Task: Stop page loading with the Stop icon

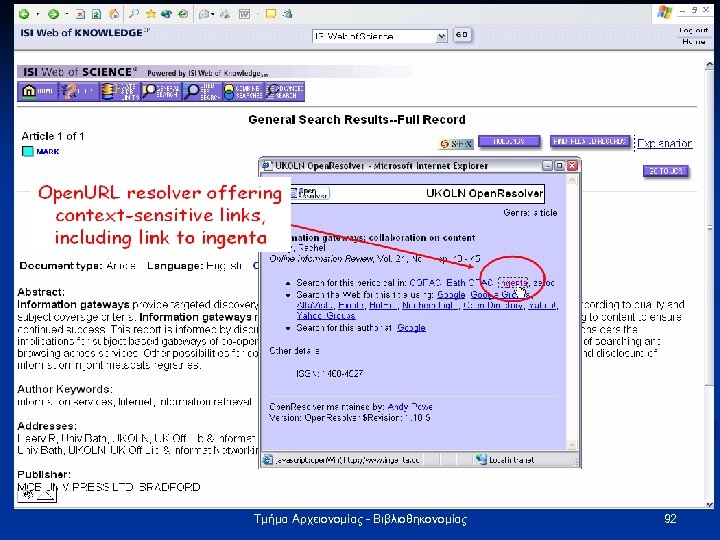Action: pos(80,14)
